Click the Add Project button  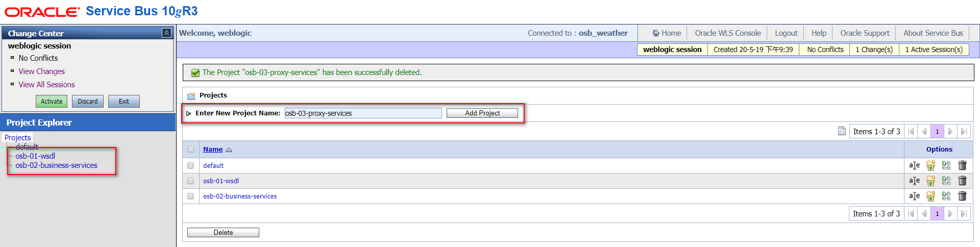pos(482,113)
